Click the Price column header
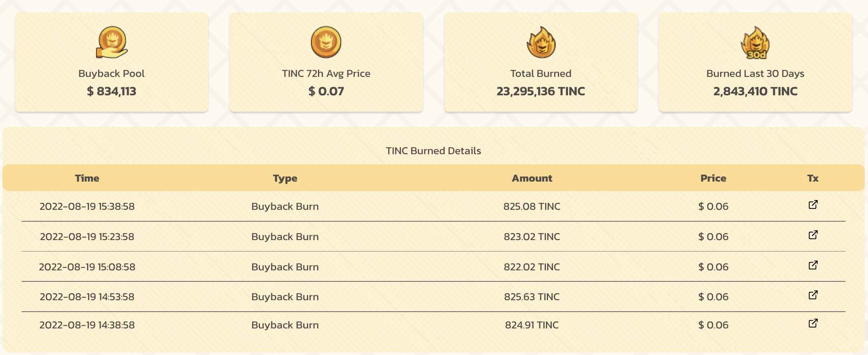This screenshot has width=868, height=355. pyautogui.click(x=714, y=178)
